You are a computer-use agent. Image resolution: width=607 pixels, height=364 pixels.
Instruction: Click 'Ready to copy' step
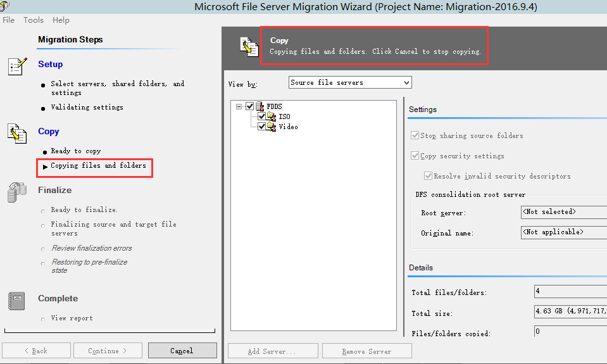[x=76, y=151]
